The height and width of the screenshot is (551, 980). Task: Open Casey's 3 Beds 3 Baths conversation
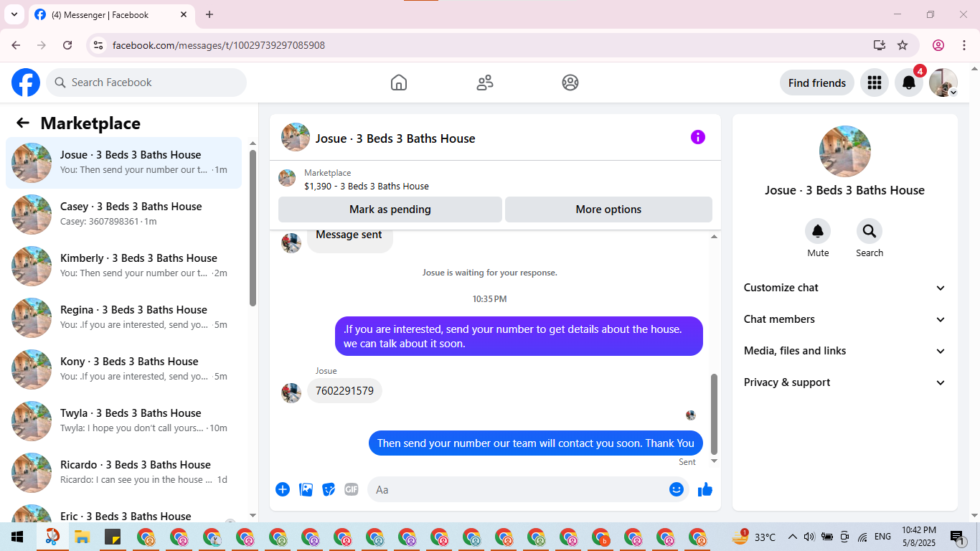tap(123, 215)
